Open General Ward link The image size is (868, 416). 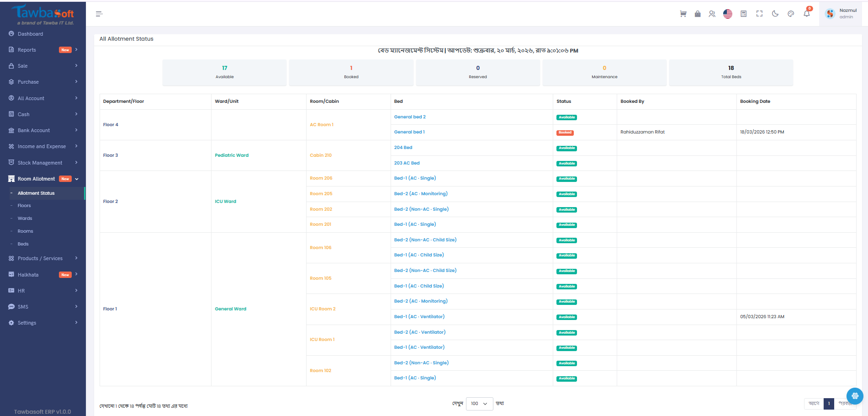(231, 309)
